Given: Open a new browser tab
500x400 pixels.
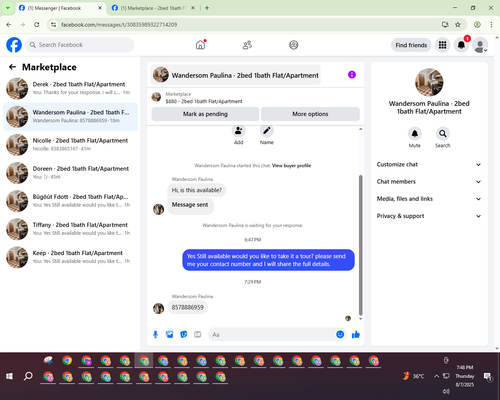Looking at the screenshot, I should pos(207,8).
